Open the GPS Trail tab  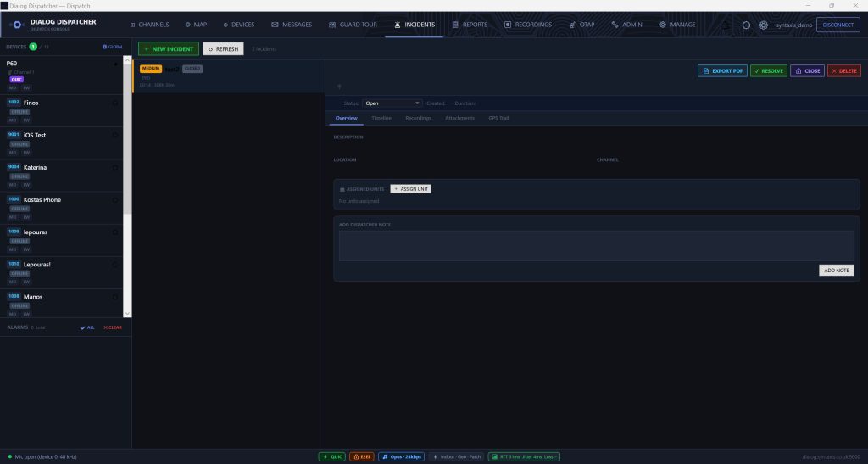[498, 119]
